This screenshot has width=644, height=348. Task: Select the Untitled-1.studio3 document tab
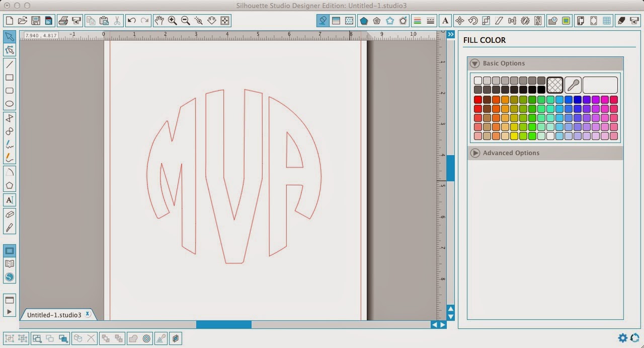pyautogui.click(x=54, y=314)
